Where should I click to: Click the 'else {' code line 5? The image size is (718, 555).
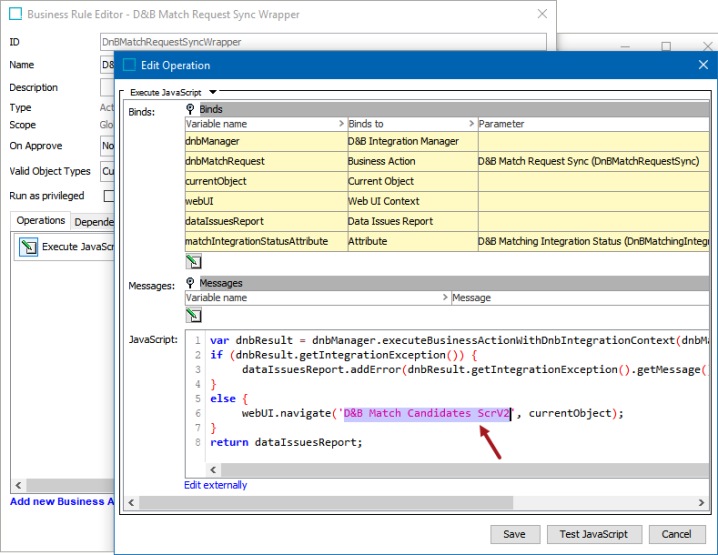(229, 399)
